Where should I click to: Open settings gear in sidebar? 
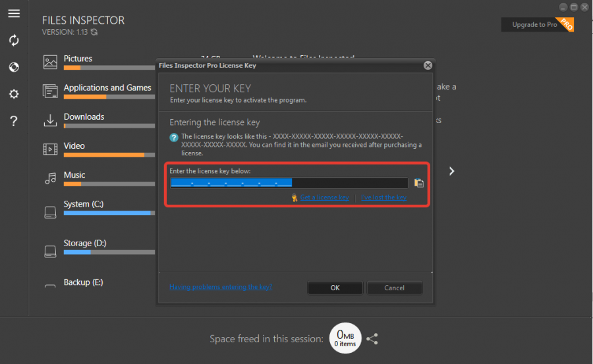14,93
